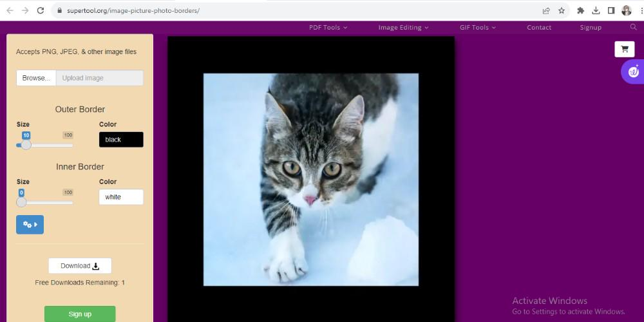Open browser downloads icon

click(x=596, y=11)
